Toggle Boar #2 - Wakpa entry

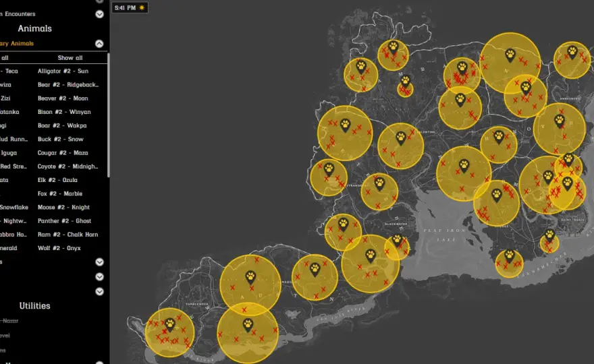(x=62, y=125)
